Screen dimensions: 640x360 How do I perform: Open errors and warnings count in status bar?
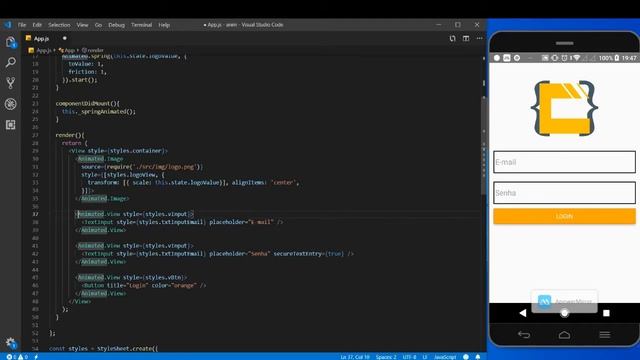click(17, 357)
